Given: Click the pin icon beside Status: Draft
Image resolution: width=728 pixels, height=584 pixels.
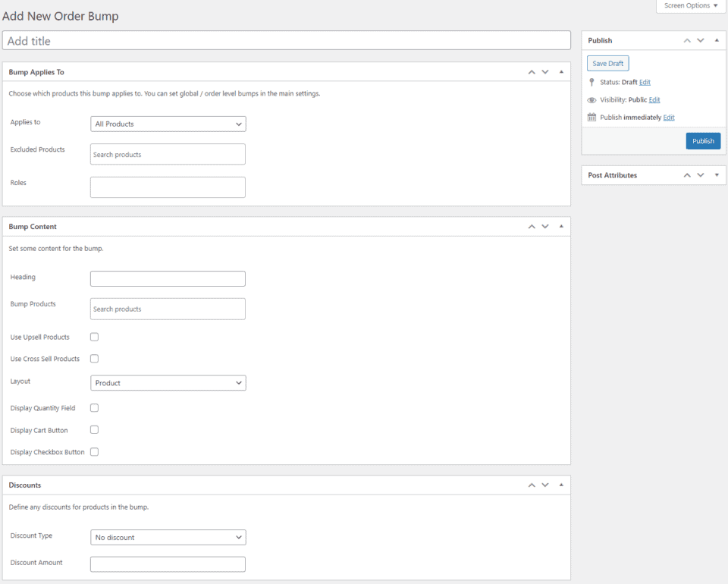Looking at the screenshot, I should click(x=591, y=82).
